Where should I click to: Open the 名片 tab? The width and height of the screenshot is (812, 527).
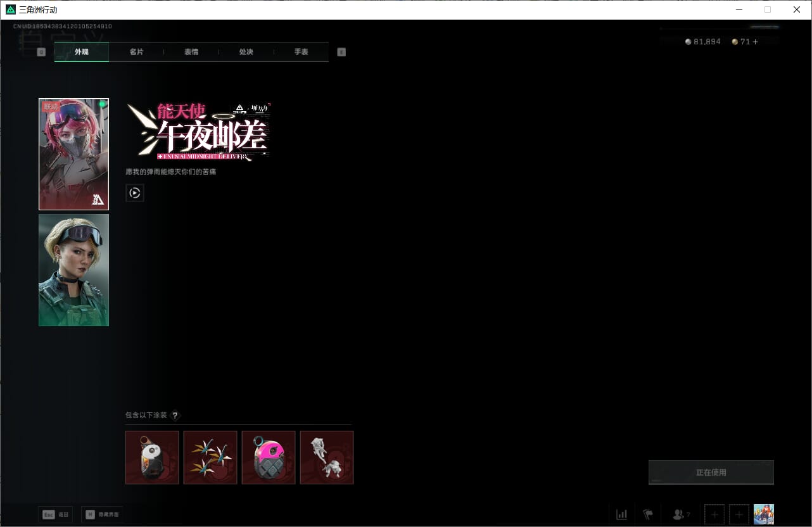136,52
